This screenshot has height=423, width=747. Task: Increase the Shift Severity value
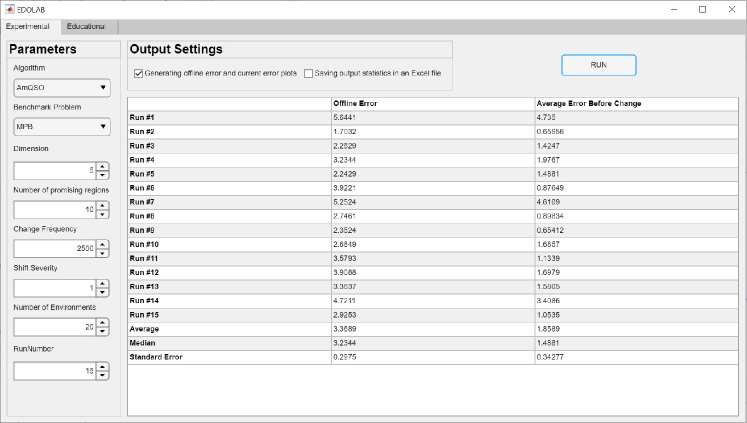[x=102, y=284]
